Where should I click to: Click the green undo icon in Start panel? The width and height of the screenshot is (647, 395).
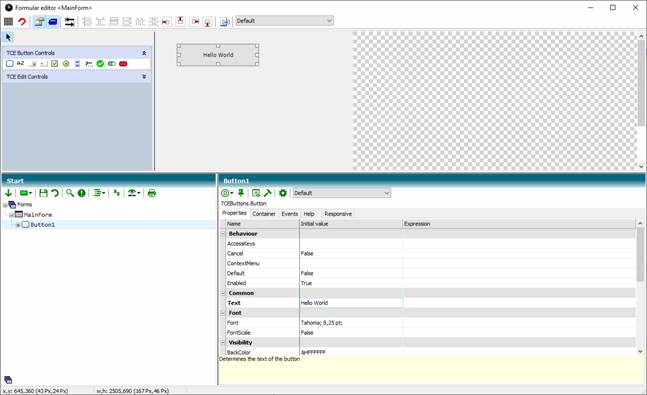pos(55,193)
